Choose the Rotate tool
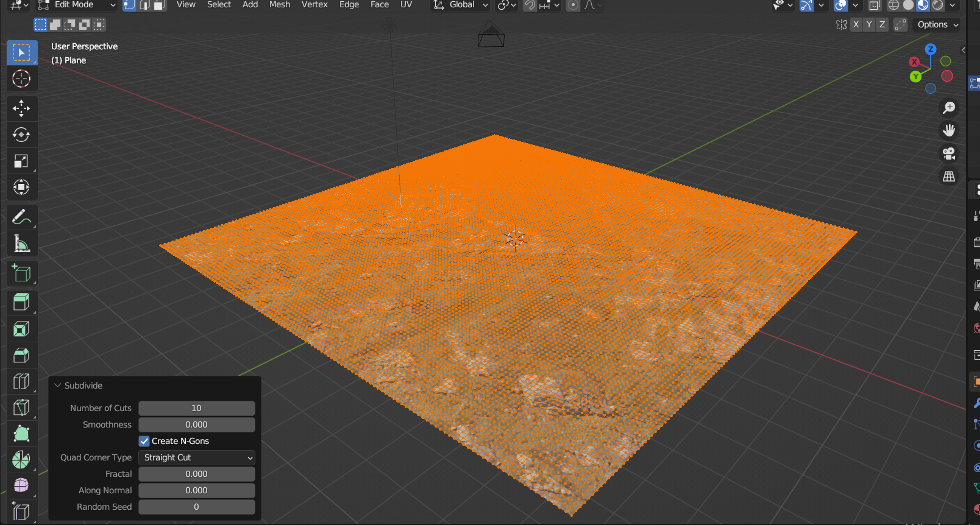Screen dimensions: 980x525 tap(22, 135)
